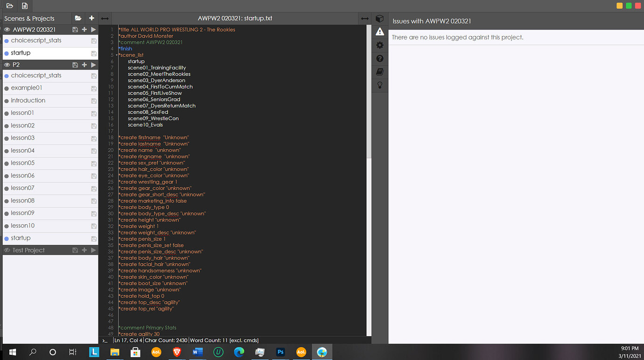
Task: Open the console with the status bar prompt icon
Action: tap(105, 340)
